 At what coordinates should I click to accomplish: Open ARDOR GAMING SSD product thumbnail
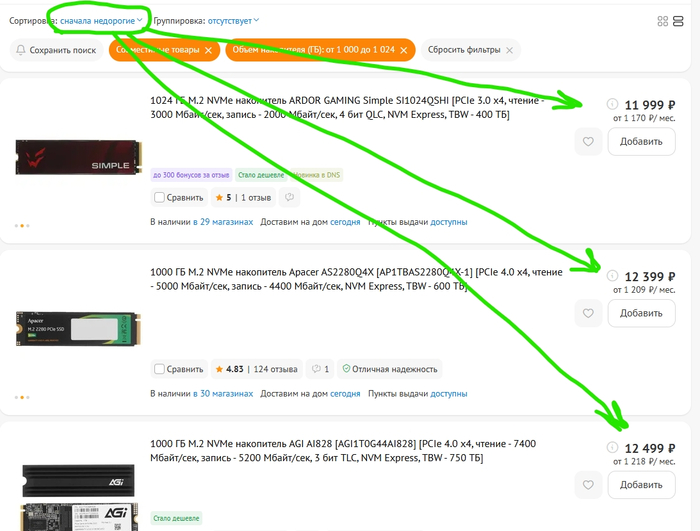[x=79, y=157]
